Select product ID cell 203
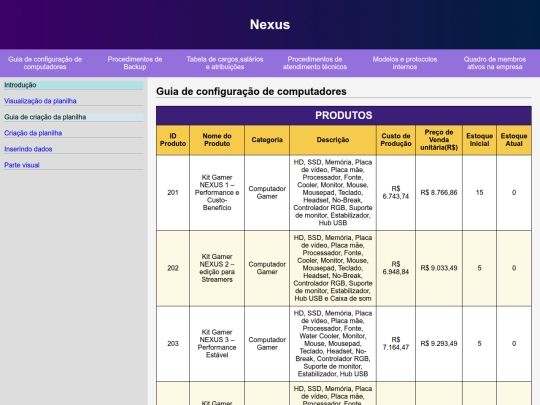The height and width of the screenshot is (405, 540). click(x=173, y=344)
